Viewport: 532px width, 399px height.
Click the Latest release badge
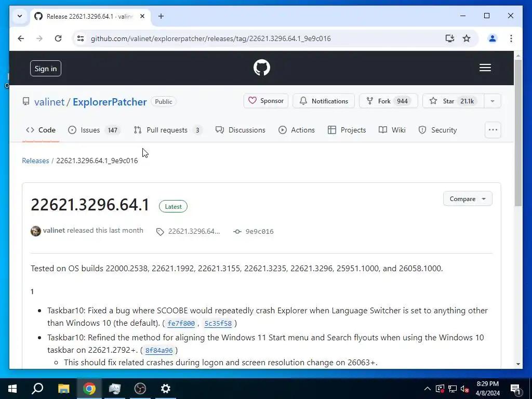173,206
